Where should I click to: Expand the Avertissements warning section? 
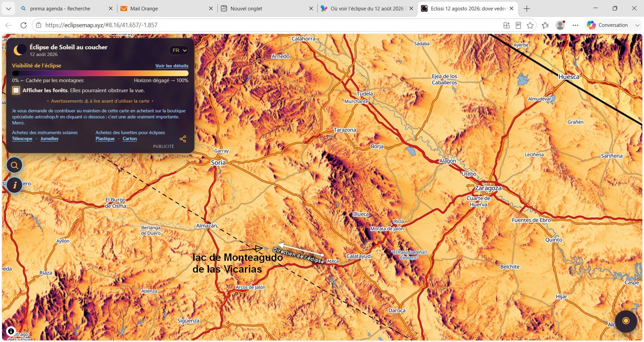100,101
